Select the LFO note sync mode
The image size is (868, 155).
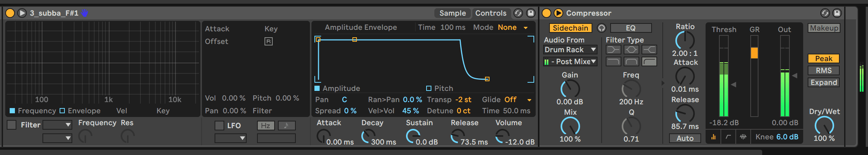click(x=286, y=126)
